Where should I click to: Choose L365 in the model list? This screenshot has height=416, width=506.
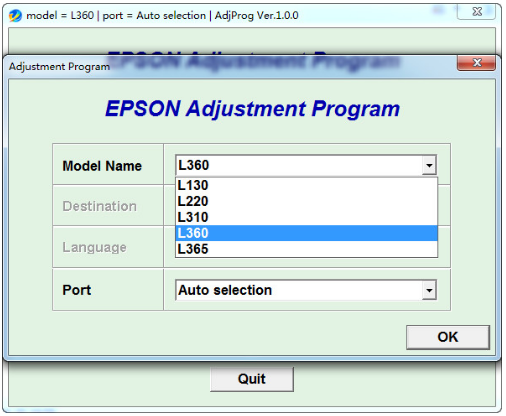tap(306, 249)
